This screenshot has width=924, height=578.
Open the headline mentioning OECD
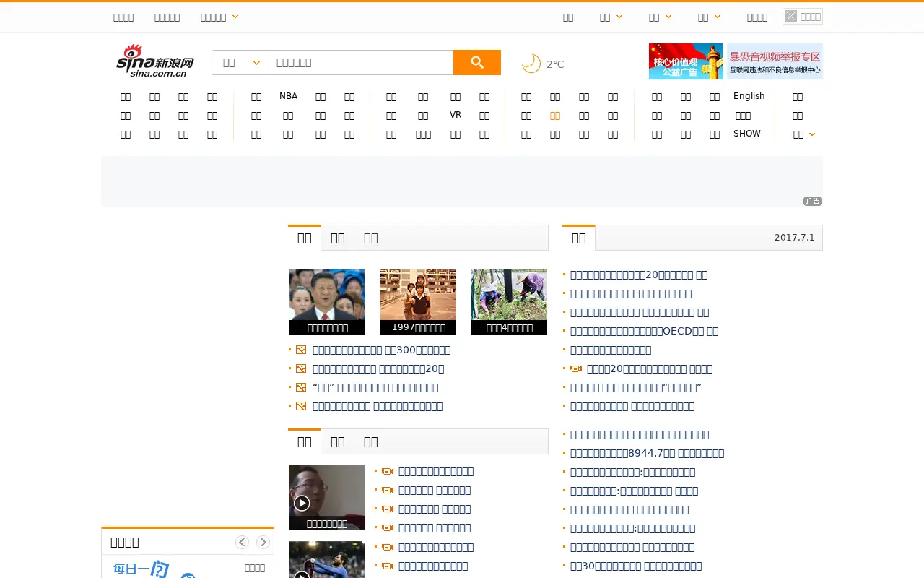click(644, 331)
